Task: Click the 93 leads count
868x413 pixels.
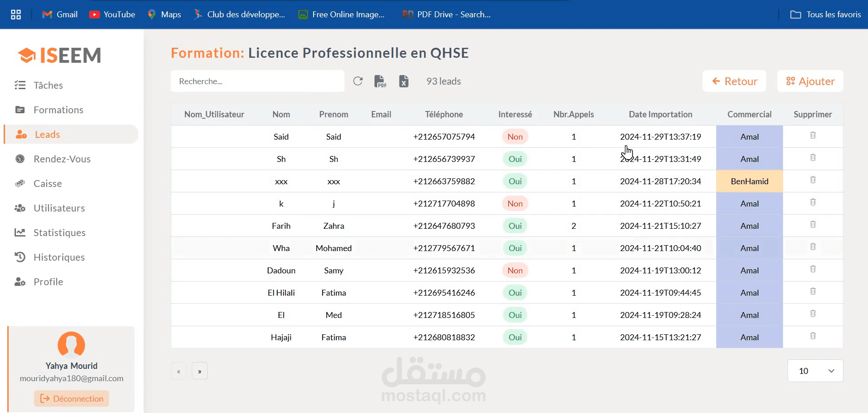Action: click(444, 81)
